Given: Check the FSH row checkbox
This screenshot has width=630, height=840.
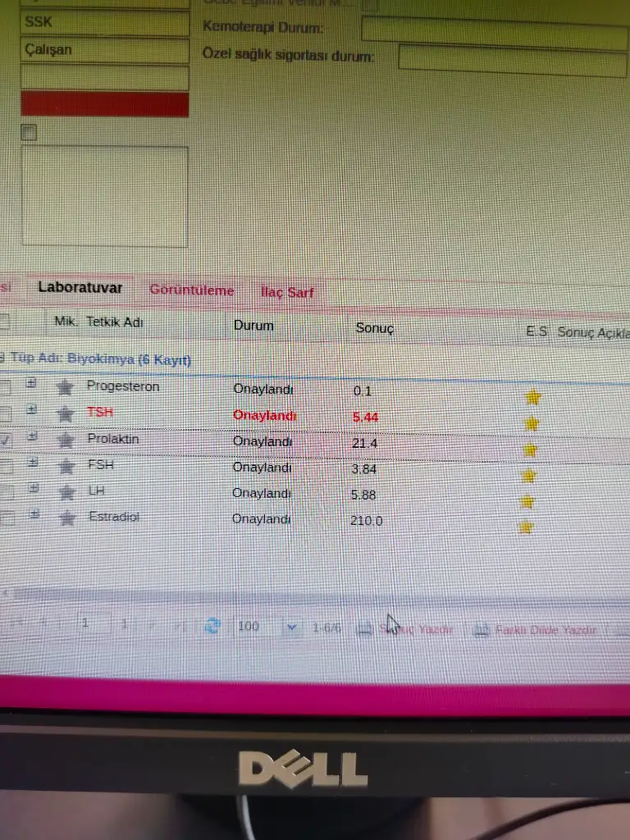Looking at the screenshot, I should coord(6,466).
